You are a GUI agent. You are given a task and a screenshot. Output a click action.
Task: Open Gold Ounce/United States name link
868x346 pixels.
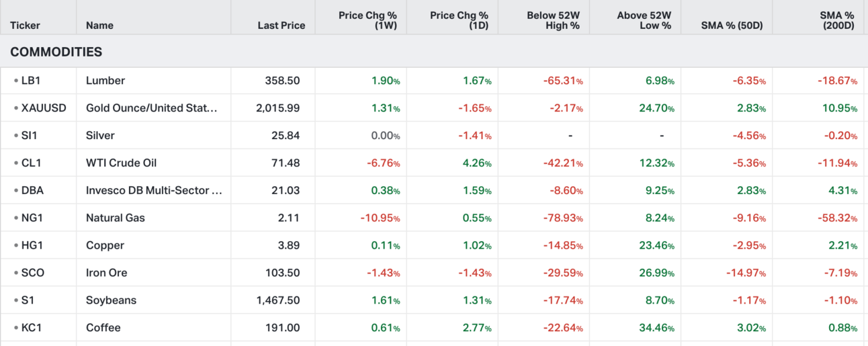[152, 108]
